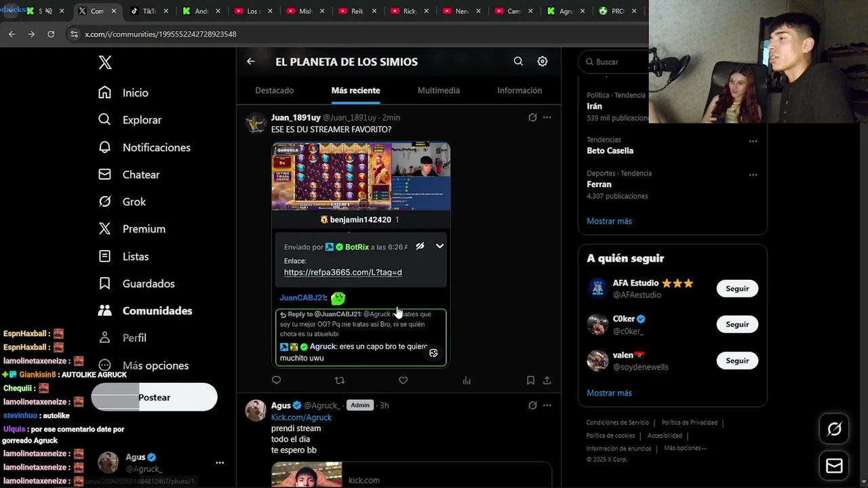Click the X logo in sidebar
The image size is (868, 488).
point(105,62)
